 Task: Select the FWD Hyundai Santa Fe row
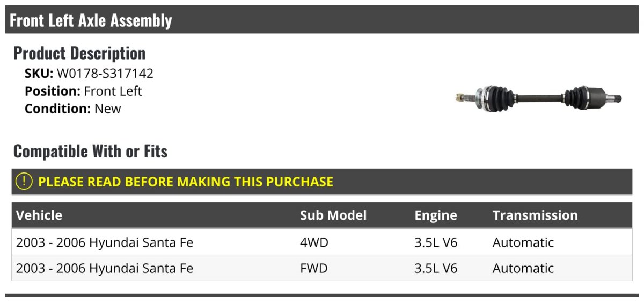click(x=322, y=268)
